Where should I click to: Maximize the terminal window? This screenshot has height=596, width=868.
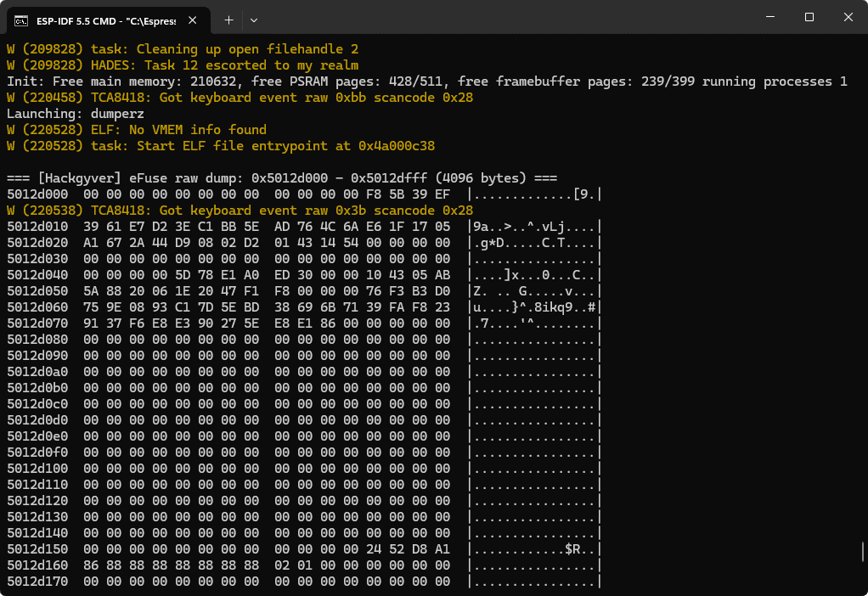[809, 17]
